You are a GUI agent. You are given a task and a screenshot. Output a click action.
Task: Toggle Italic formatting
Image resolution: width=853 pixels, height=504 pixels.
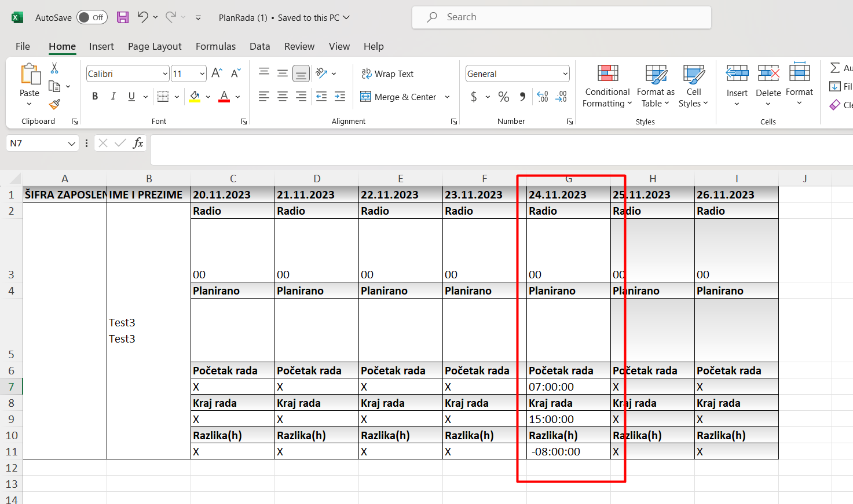pyautogui.click(x=114, y=97)
